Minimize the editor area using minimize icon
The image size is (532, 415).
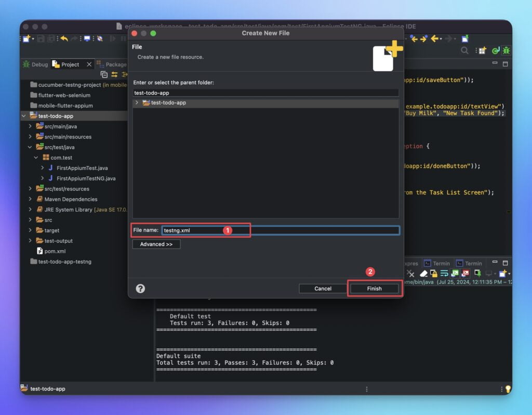point(495,63)
